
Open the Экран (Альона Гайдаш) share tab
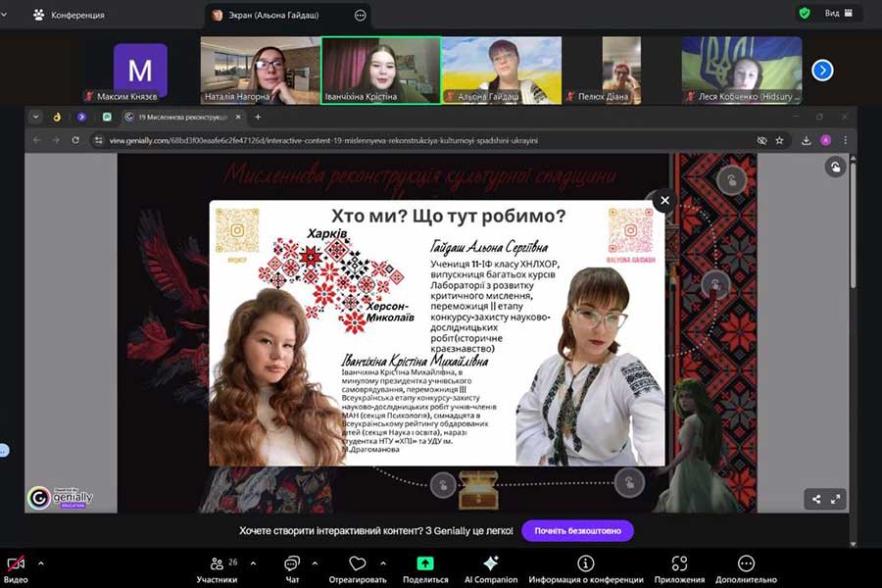click(272, 16)
